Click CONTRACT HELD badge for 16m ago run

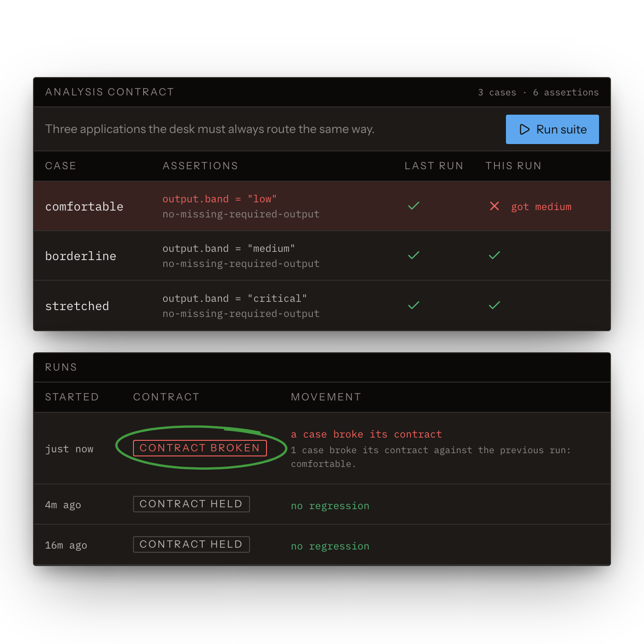click(x=191, y=544)
